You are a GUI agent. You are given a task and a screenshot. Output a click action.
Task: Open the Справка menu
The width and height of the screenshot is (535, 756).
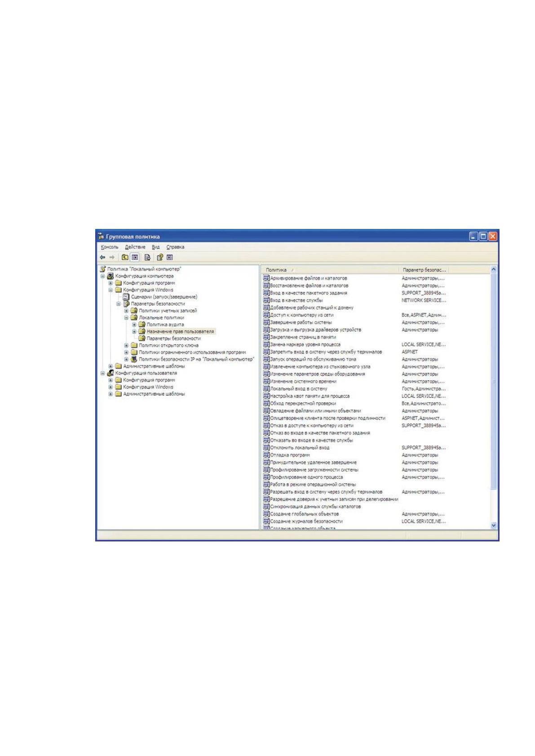(175, 247)
